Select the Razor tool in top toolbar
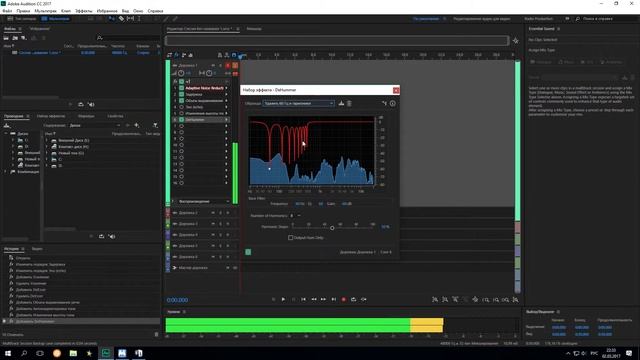Screen dimensions: 640x360 pos(121,19)
